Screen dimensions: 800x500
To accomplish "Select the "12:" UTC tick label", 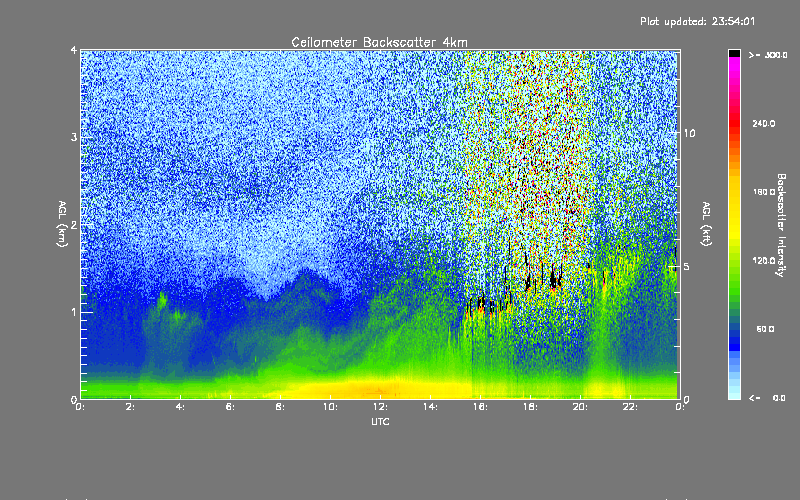I will coord(380,407).
